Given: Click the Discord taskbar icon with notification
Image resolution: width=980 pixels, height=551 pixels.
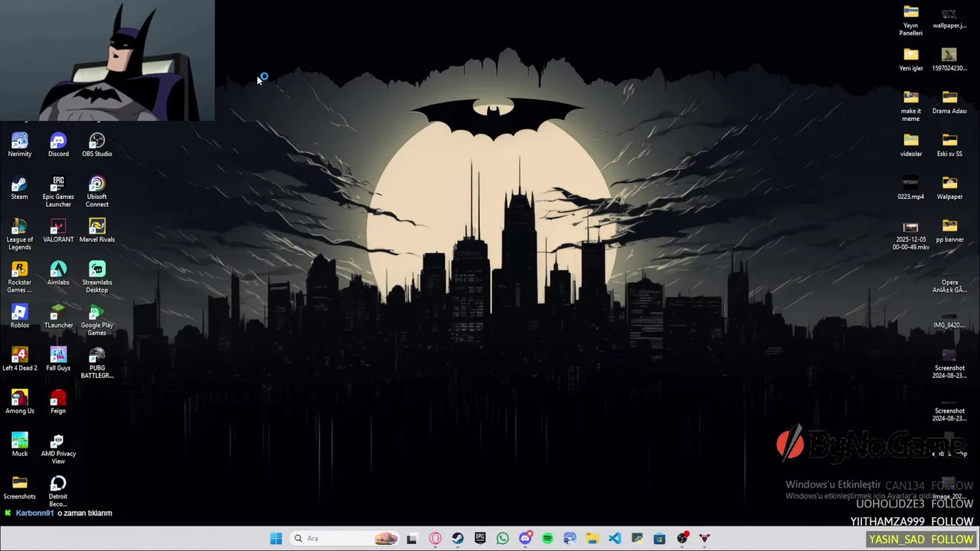Looking at the screenshot, I should 525,539.
